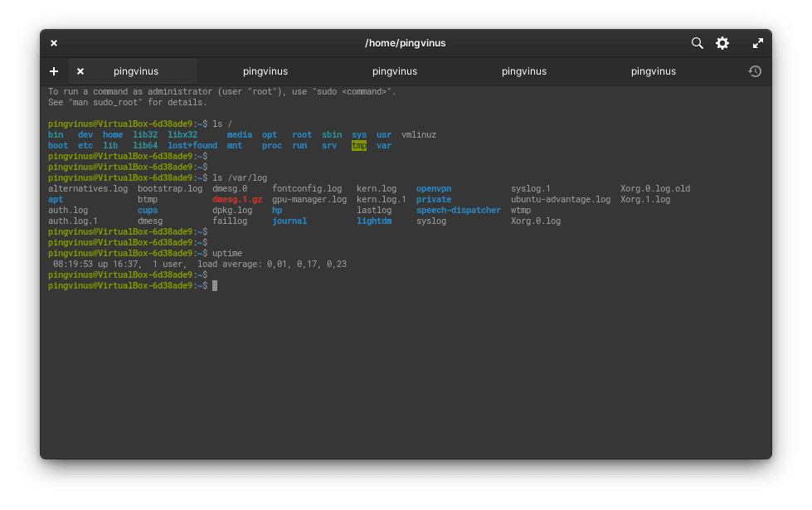Go to the fifth pingvinus tab
The image size is (812, 510).
pos(654,71)
